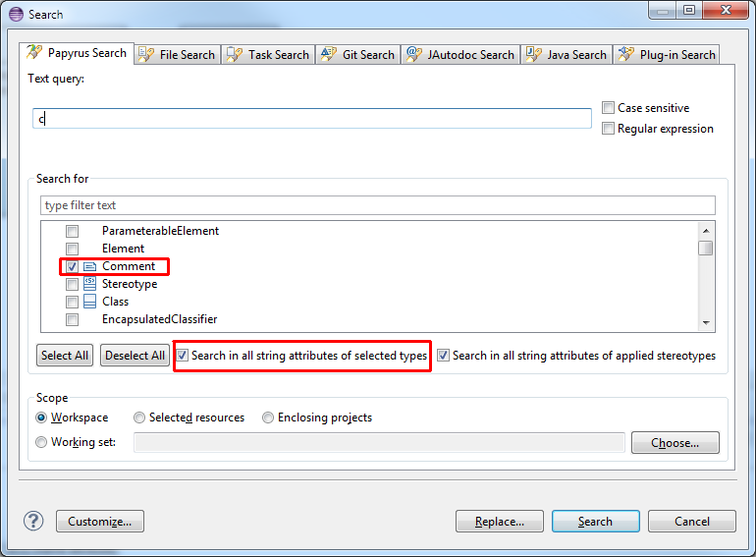Click the Replace... button
Screen dimensions: 756x557
[x=500, y=522]
